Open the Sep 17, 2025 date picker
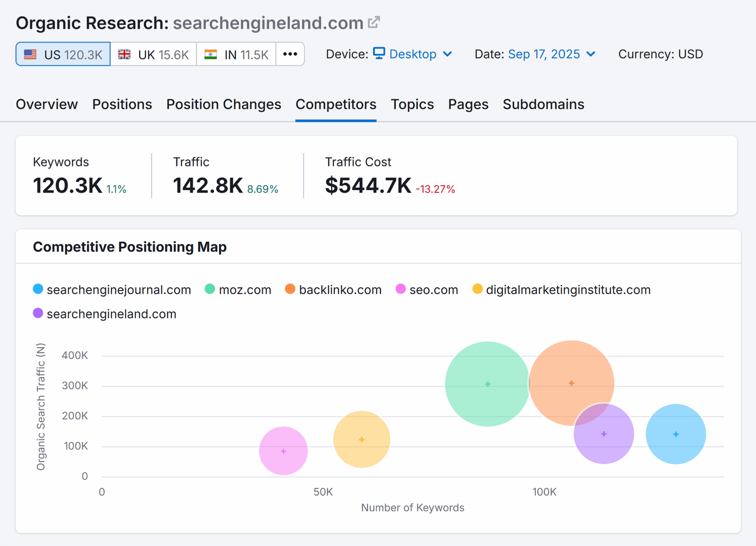 (x=551, y=54)
